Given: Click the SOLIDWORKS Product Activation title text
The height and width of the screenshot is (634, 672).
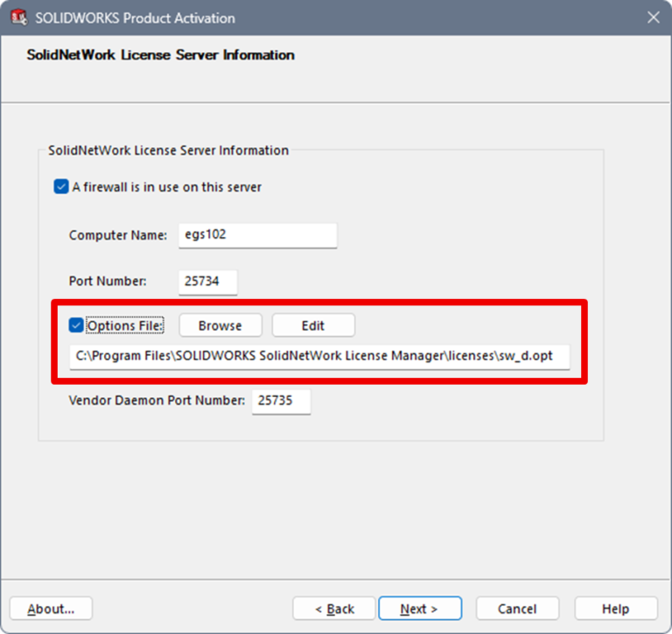Looking at the screenshot, I should tap(135, 18).
